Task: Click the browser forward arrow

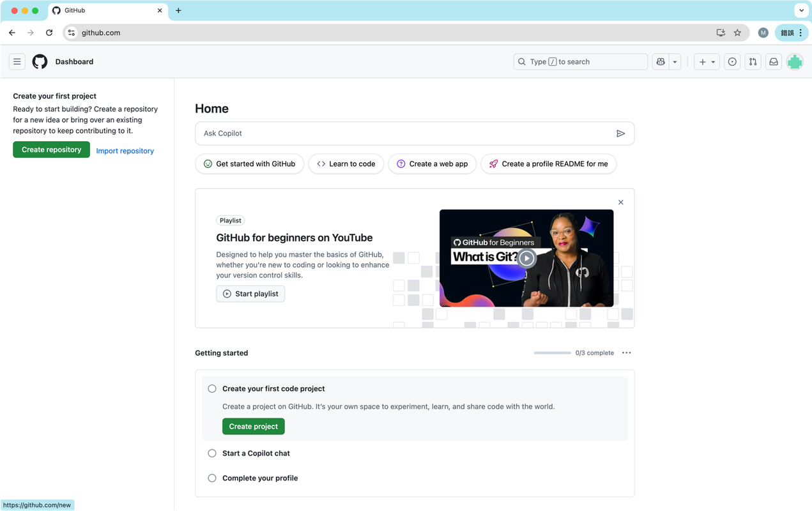Action: coord(30,33)
